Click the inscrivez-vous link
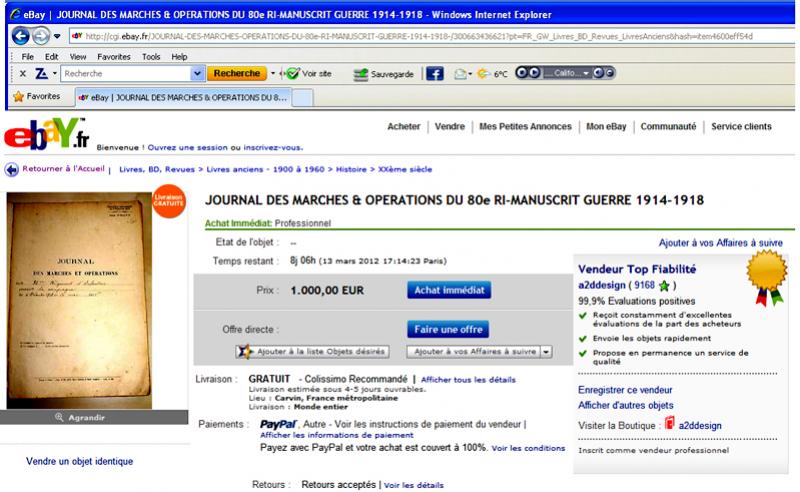Screen dimensions: 800x492 click(273, 147)
